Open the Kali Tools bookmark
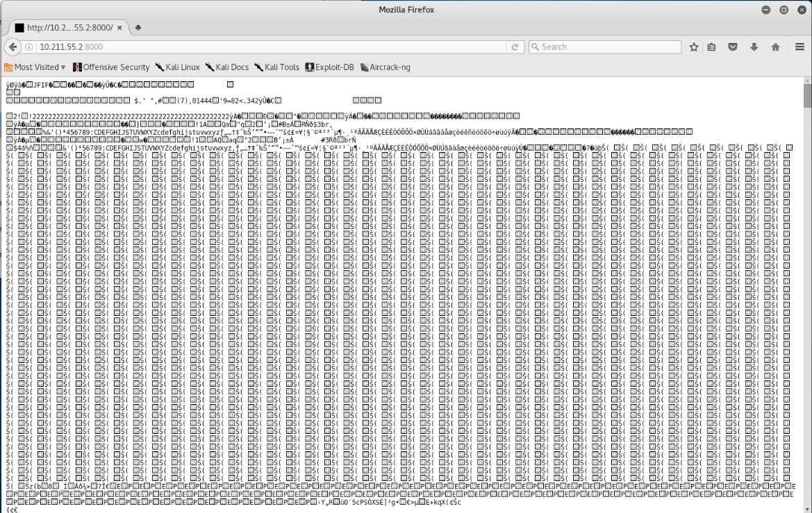Screen dimensions: 812x513 tap(276, 67)
